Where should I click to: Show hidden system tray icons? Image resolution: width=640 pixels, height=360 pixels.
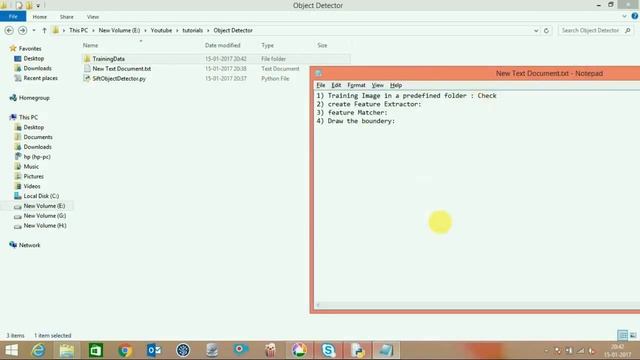pos(547,351)
